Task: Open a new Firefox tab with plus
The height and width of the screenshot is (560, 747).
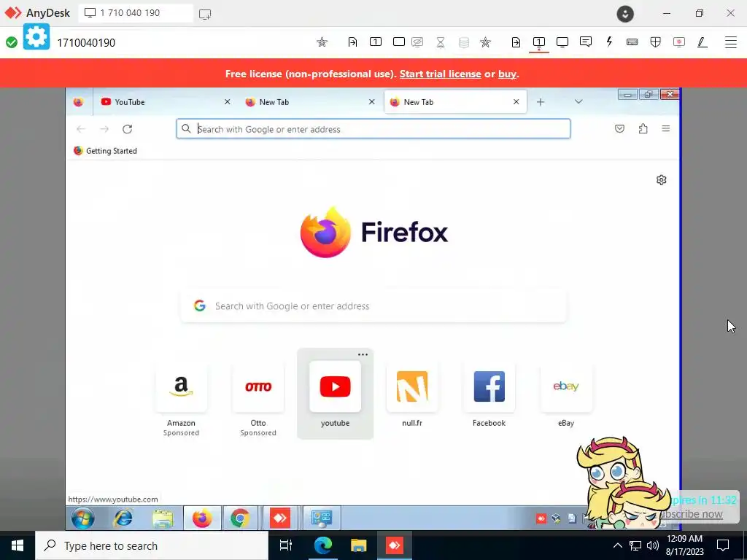Action: tap(541, 102)
